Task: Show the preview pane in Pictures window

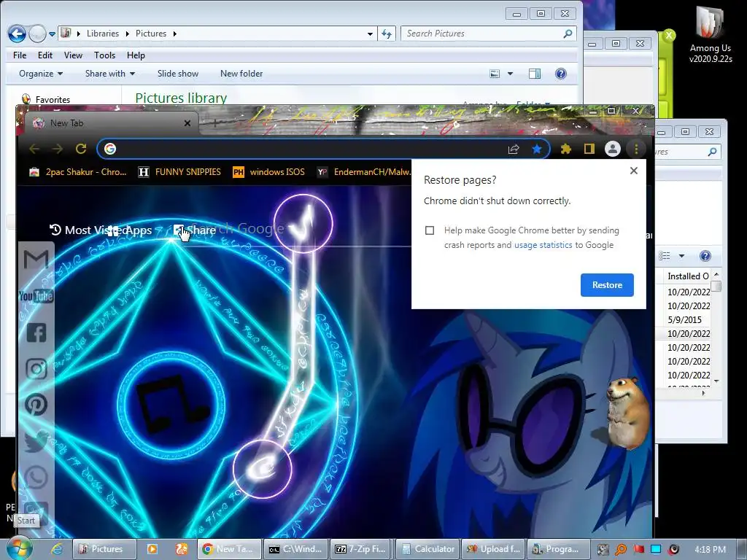Action: tap(535, 74)
